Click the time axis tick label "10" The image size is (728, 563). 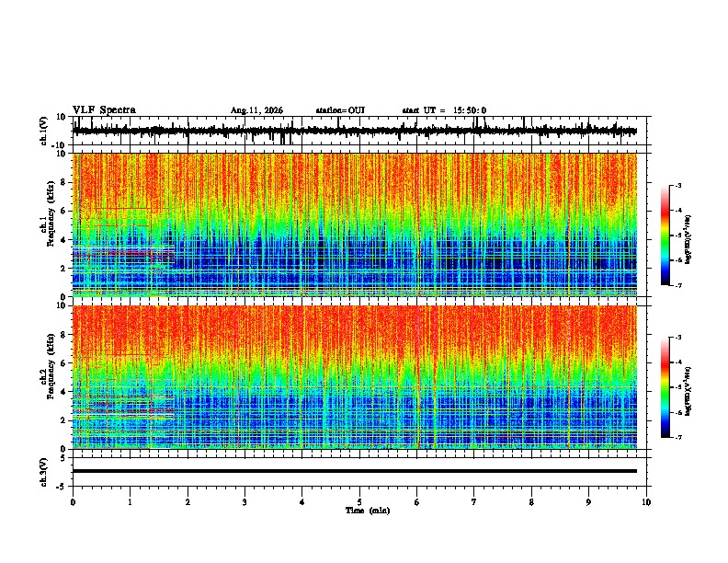pyautogui.click(x=646, y=501)
